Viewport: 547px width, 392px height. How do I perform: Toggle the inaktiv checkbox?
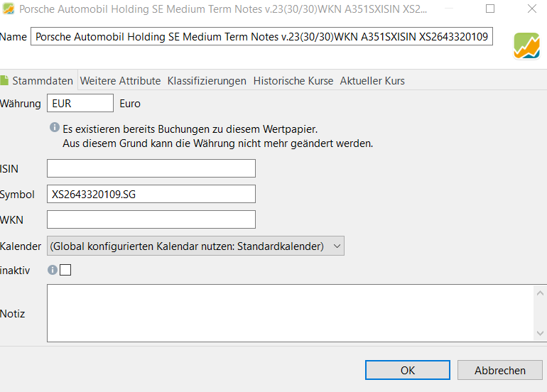65,270
